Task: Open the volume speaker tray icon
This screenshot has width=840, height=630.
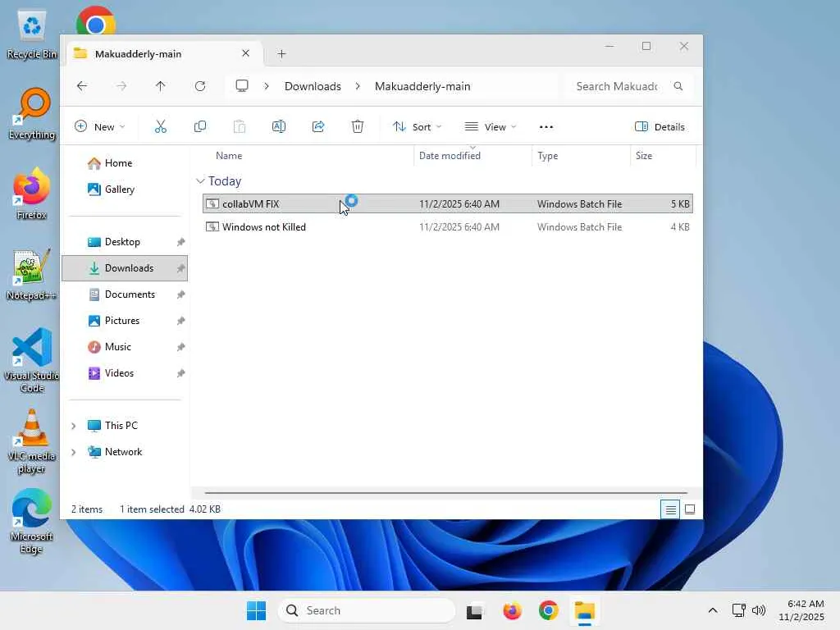Action: click(x=759, y=610)
